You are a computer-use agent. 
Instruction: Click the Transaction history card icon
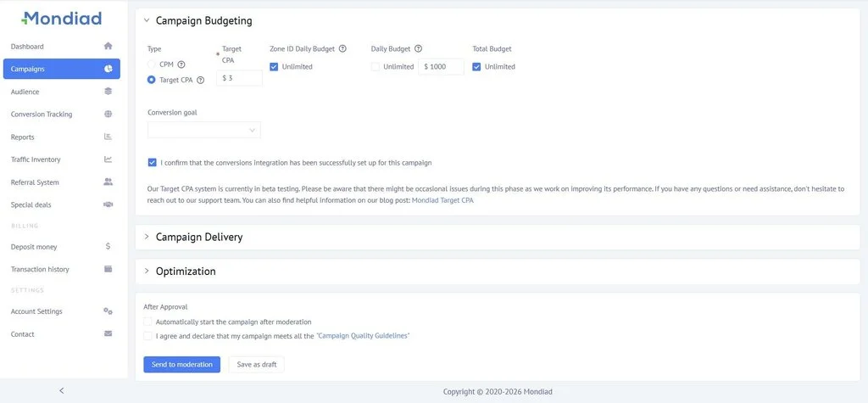pyautogui.click(x=108, y=269)
